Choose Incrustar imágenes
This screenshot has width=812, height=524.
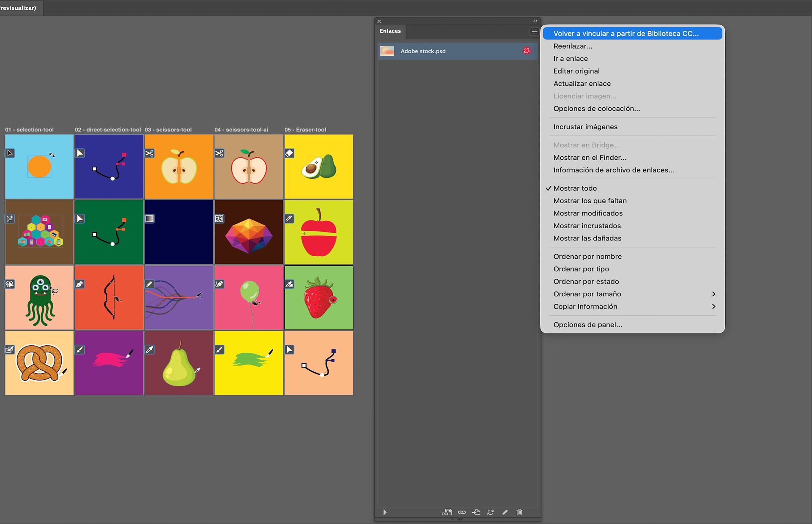(632, 127)
